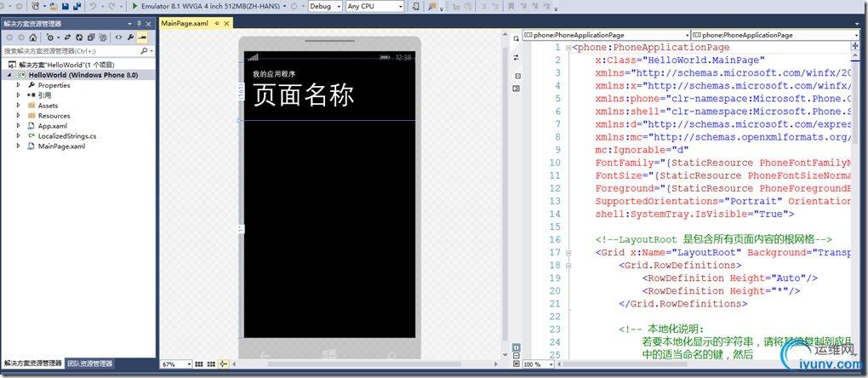Open Solution Explorer window options arrow
868x378 pixels.
131,24
